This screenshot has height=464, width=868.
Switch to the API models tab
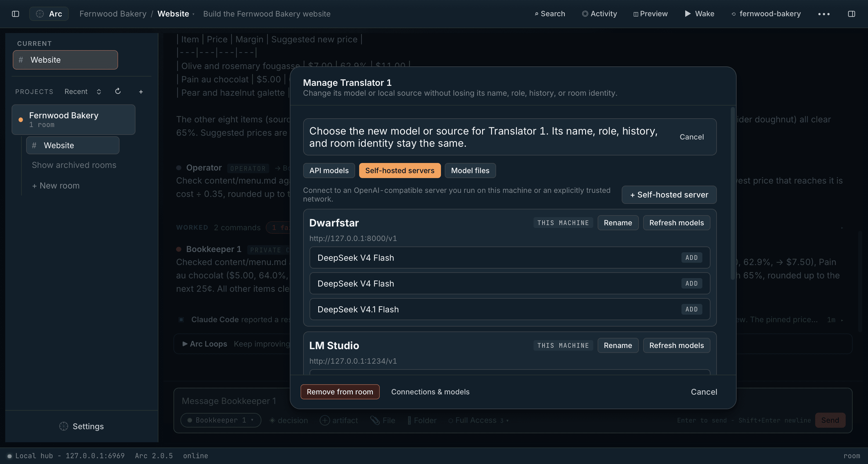coord(329,171)
